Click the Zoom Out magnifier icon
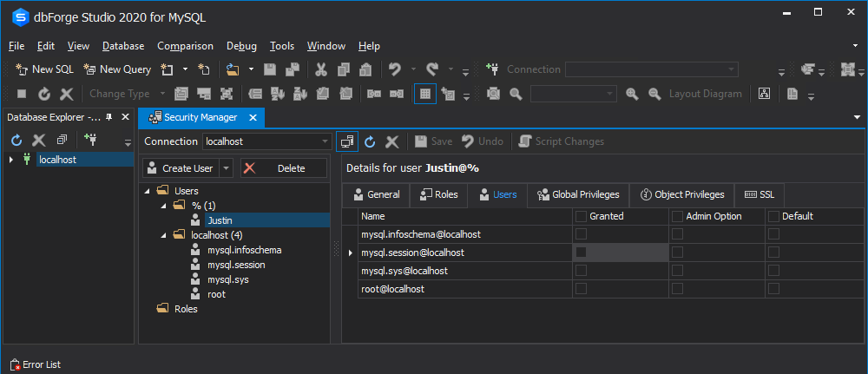 [654, 94]
